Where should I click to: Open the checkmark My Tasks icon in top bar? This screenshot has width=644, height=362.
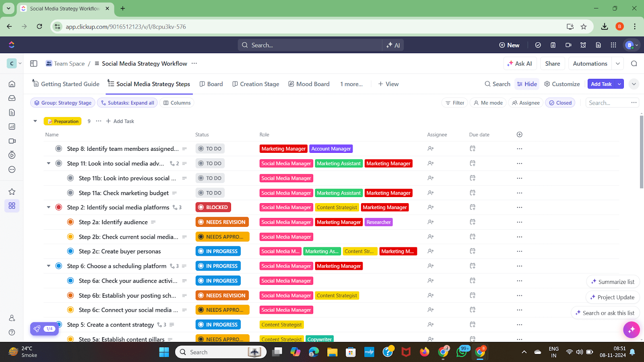[538, 45]
